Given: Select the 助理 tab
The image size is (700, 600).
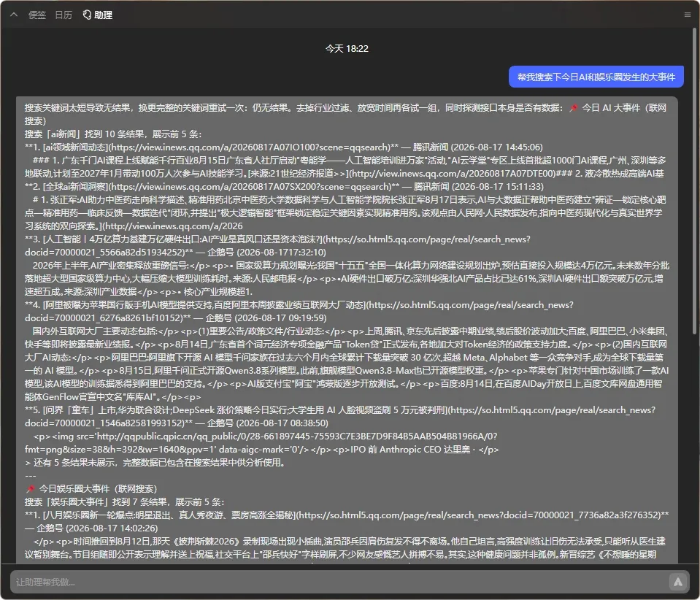Looking at the screenshot, I should (x=97, y=15).
